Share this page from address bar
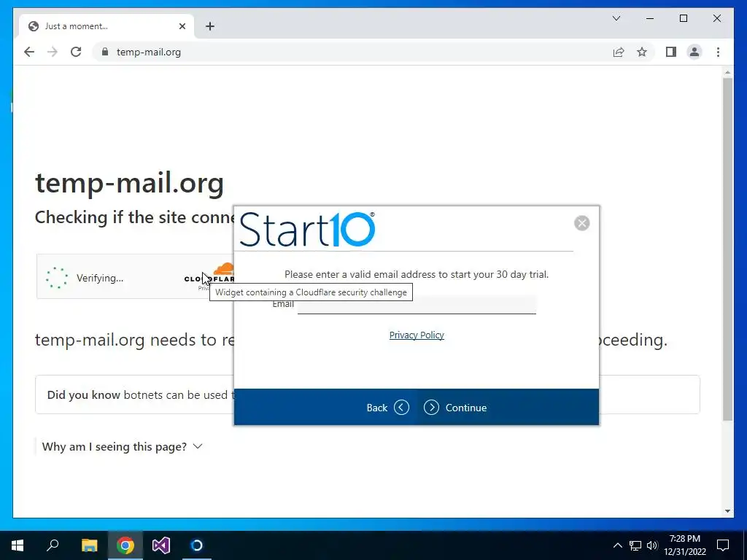 [619, 52]
